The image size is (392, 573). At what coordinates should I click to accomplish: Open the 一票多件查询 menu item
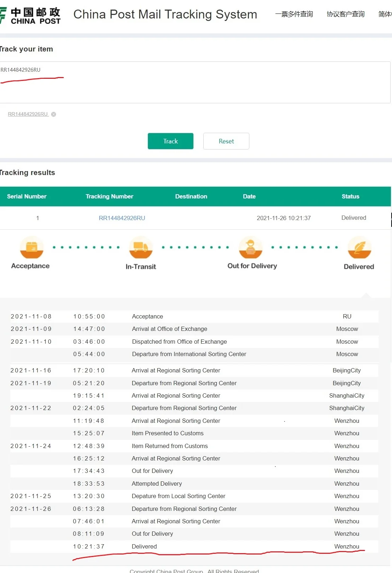[294, 14]
